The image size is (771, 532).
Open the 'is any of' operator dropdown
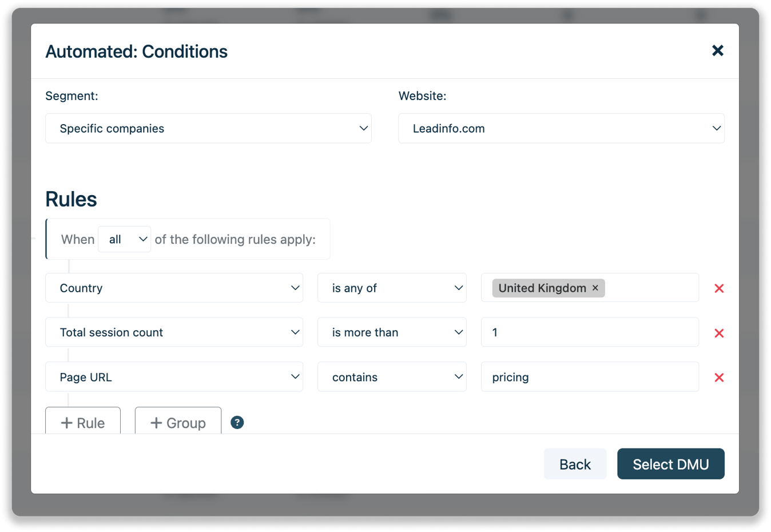[x=392, y=288]
